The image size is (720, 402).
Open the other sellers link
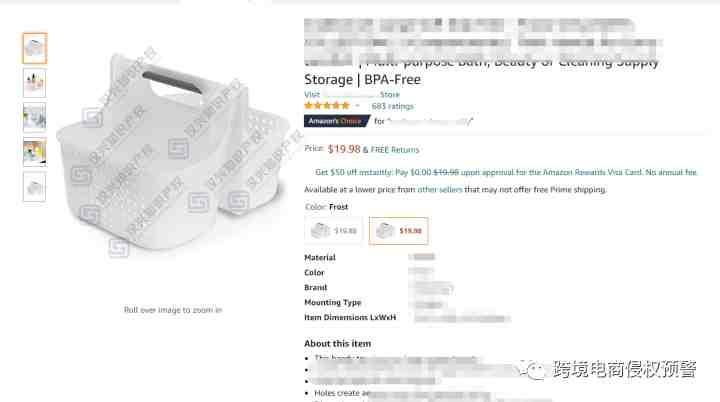[x=440, y=189]
